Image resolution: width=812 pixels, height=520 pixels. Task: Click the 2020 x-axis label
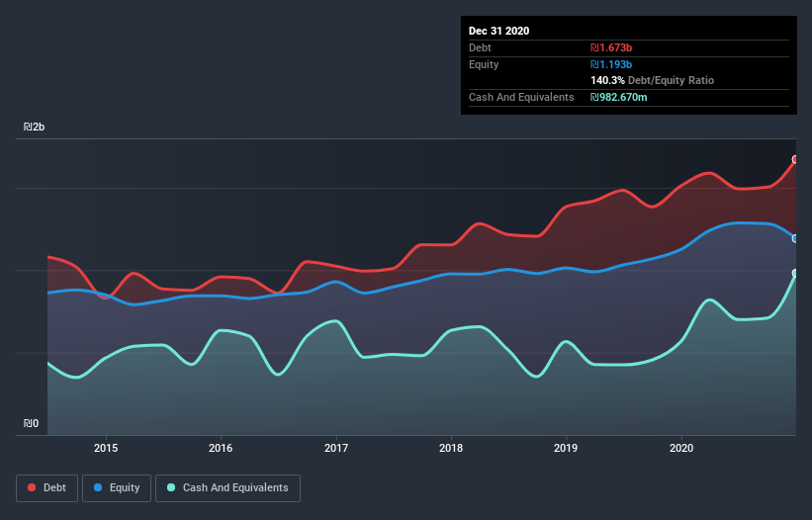coord(681,448)
